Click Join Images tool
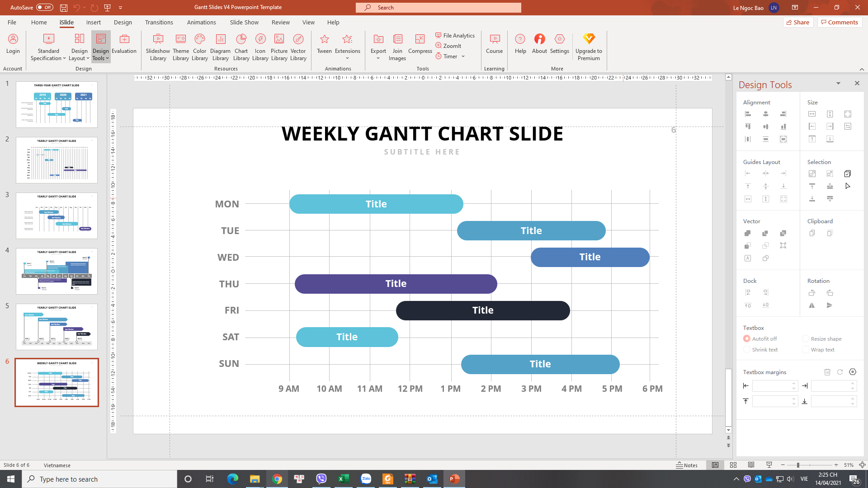This screenshot has width=868, height=488. coord(397,47)
